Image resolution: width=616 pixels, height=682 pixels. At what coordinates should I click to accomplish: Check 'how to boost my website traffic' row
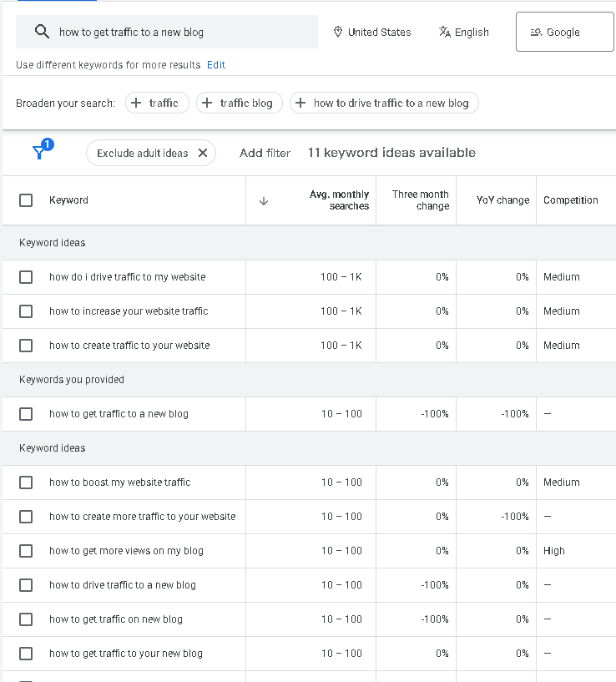[x=26, y=482]
